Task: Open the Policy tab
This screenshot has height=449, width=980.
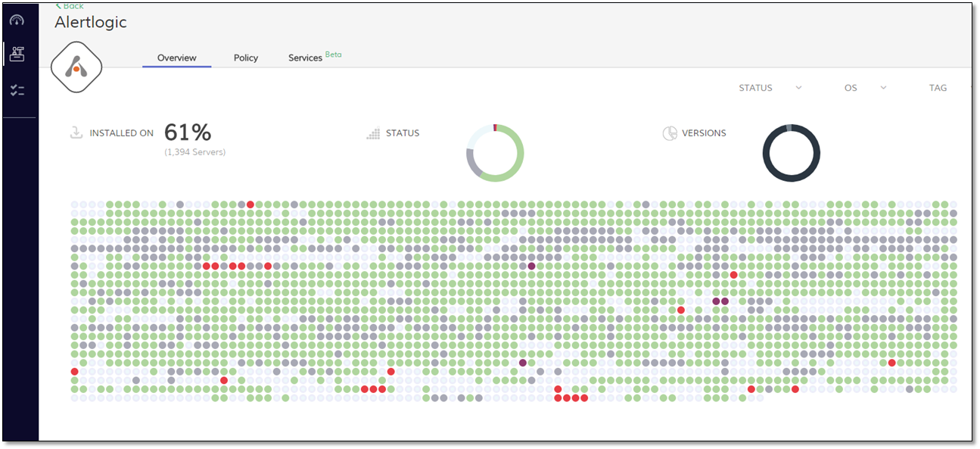Action: 246,58
